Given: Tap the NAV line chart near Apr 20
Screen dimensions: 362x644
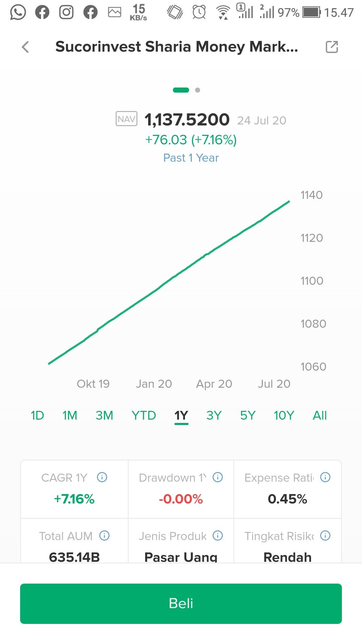Looking at the screenshot, I should click(x=215, y=249).
